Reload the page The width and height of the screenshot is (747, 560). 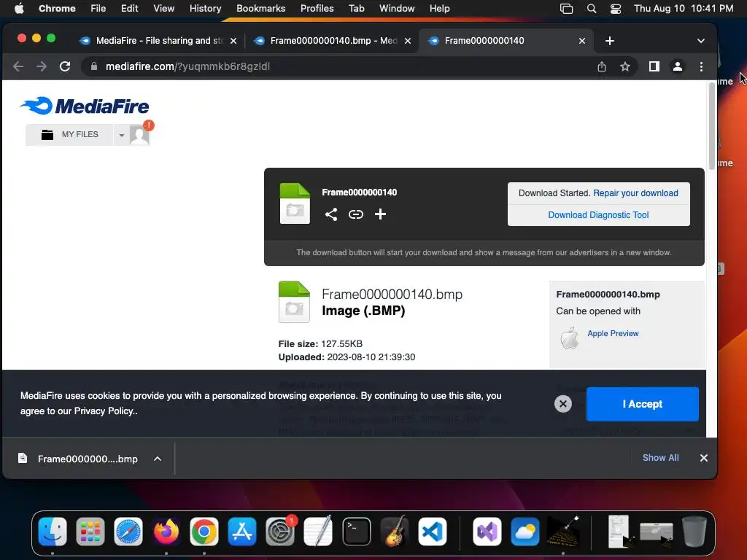coord(65,66)
